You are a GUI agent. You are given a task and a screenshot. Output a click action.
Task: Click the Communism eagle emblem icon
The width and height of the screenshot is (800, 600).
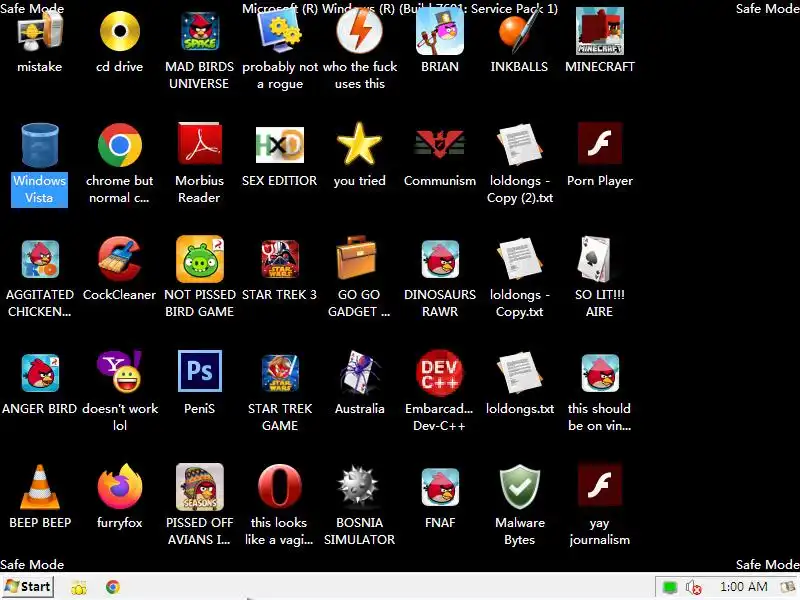click(440, 143)
